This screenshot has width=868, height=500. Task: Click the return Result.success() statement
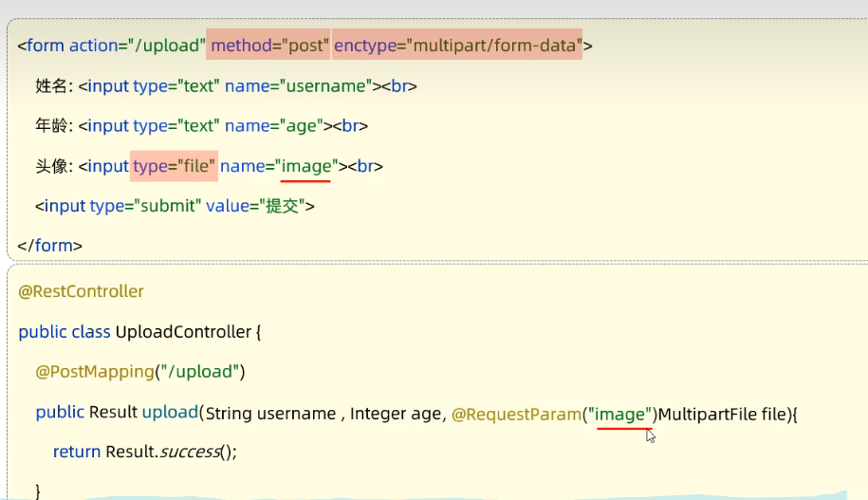point(144,452)
